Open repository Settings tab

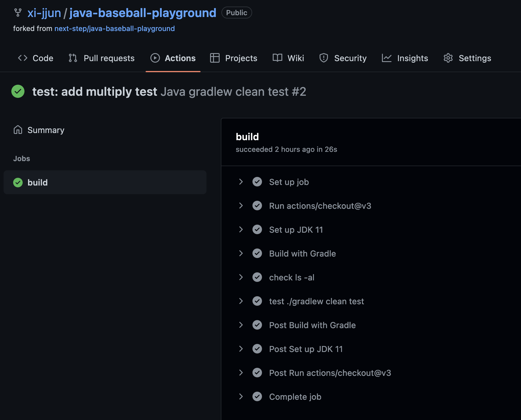[x=467, y=58]
